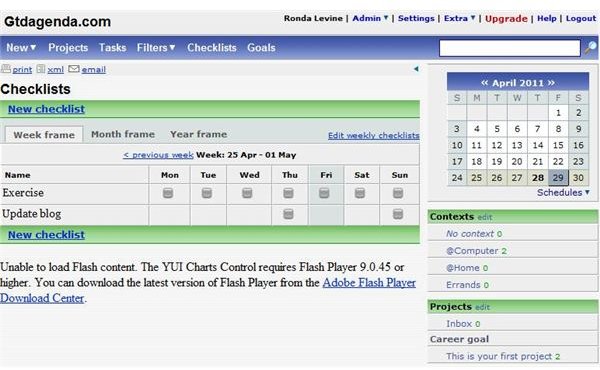Image resolution: width=600 pixels, height=370 pixels.
Task: Open the Inbox project
Action: point(459,324)
